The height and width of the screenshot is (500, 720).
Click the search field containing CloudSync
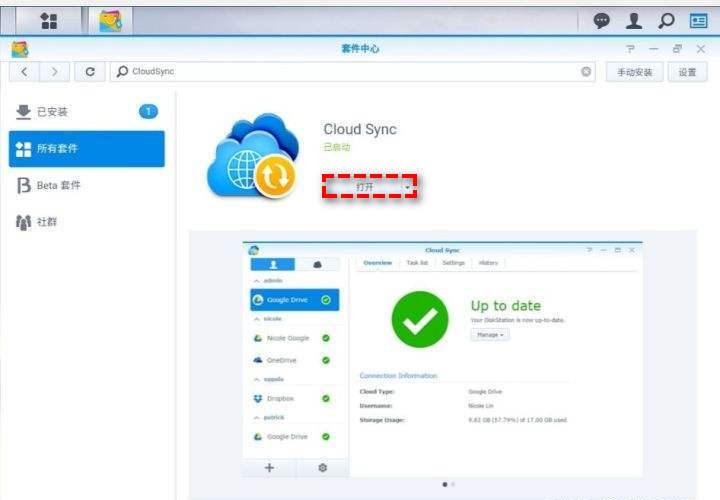(353, 72)
